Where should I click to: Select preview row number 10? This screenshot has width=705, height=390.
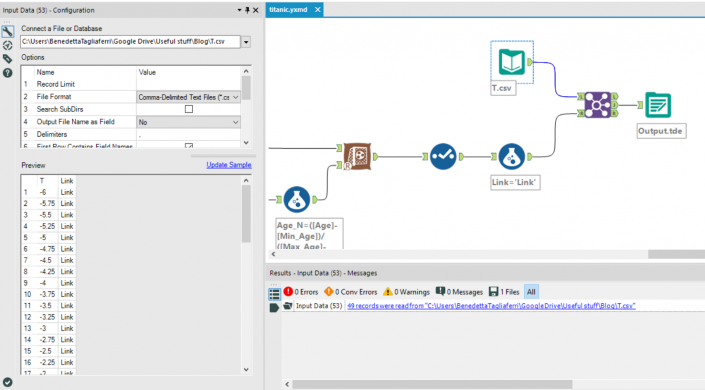(x=28, y=294)
